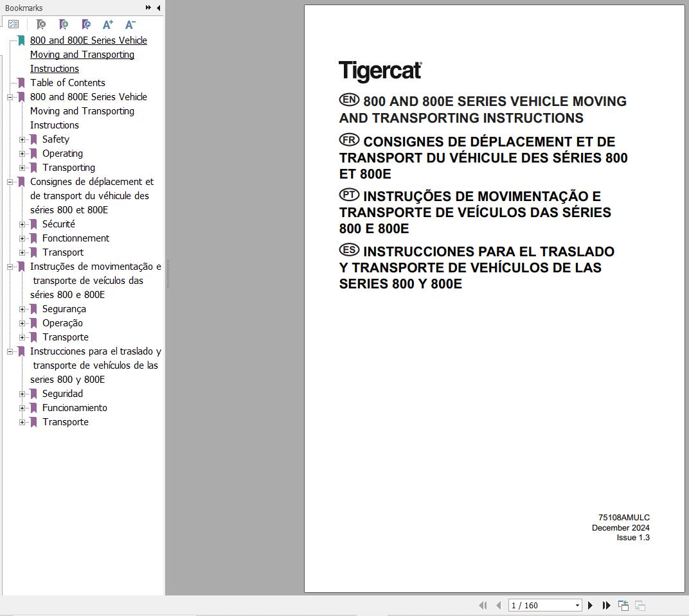Click the English title 800 AND 800E SERIES
The image size is (689, 616).
[x=483, y=109]
